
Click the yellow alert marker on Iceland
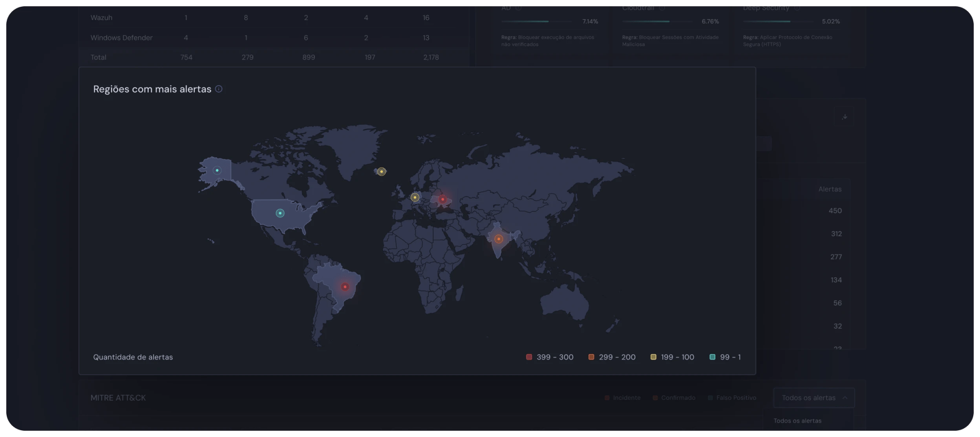[x=381, y=172]
